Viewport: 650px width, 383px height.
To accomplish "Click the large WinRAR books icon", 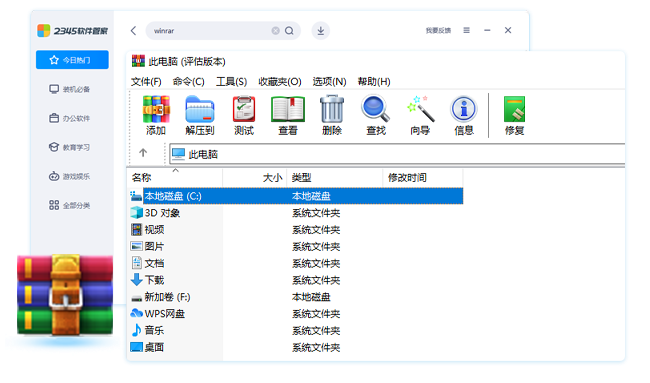I will click(65, 295).
